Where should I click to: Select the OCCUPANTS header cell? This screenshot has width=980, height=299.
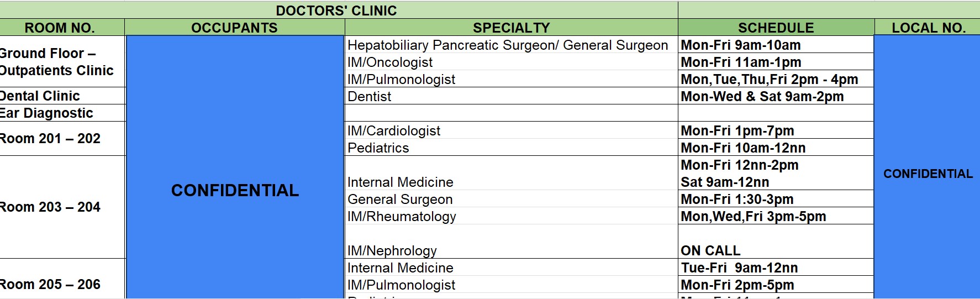(234, 28)
